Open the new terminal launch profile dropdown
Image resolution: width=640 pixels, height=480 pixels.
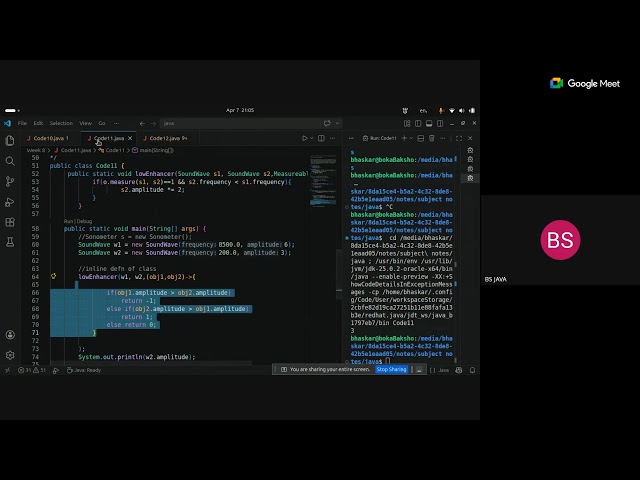tap(411, 138)
